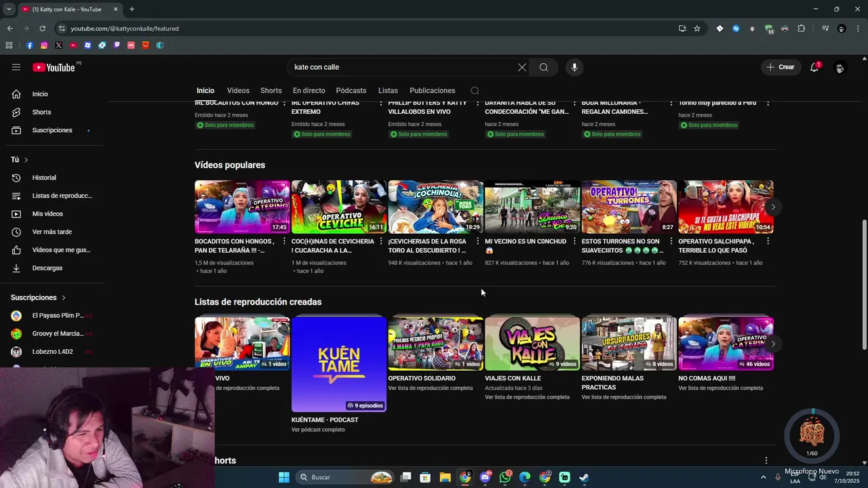
Task: Open El Payaso Plim subscription
Action: [52, 315]
